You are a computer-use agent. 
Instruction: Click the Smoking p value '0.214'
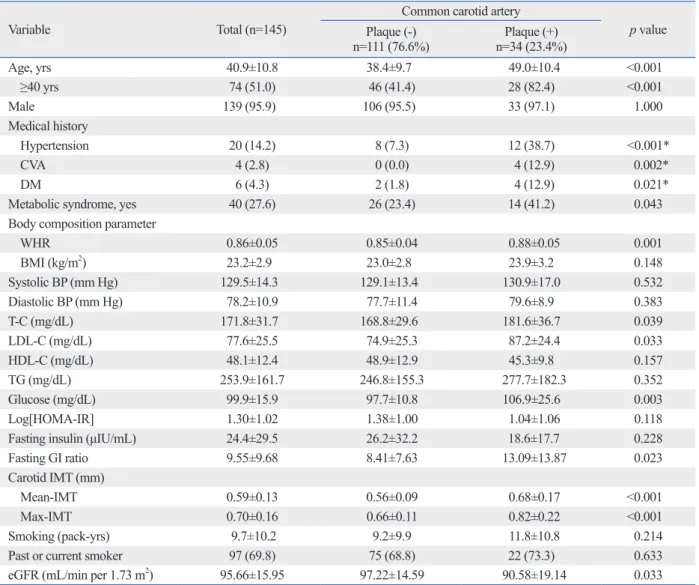[x=648, y=536]
